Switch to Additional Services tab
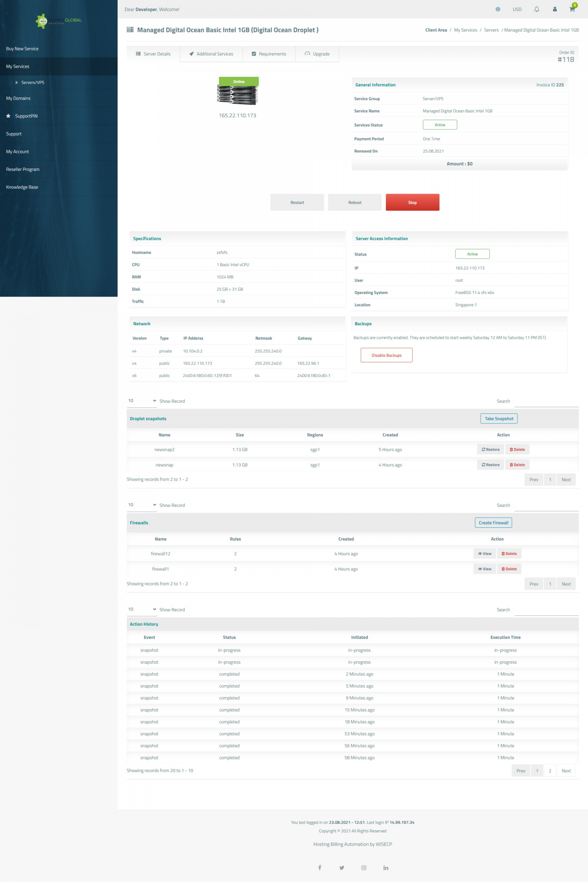 (x=211, y=54)
